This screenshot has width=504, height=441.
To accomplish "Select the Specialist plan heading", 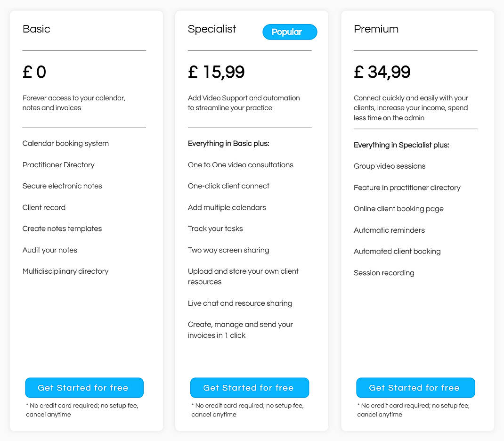I will coord(212,29).
